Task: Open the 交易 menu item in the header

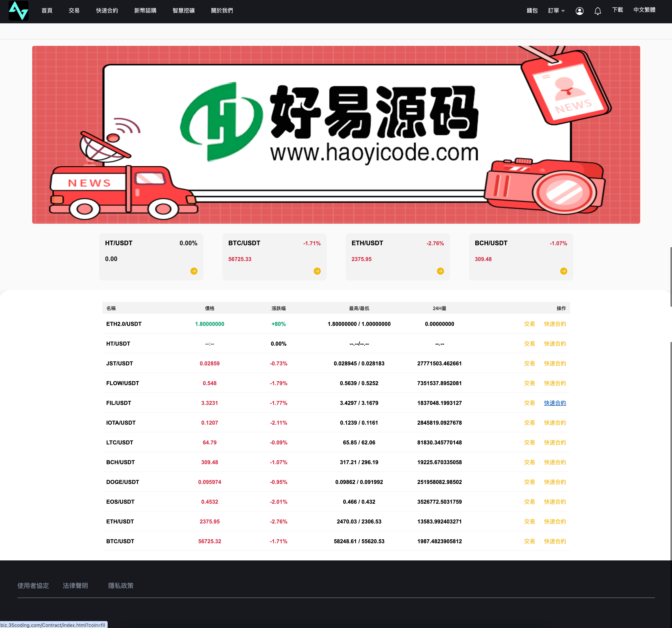Action: coord(74,10)
